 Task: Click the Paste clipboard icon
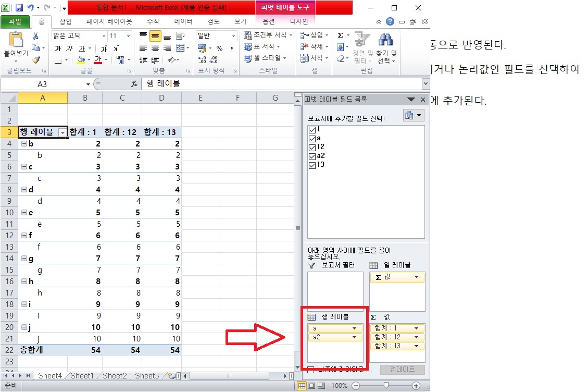point(16,40)
